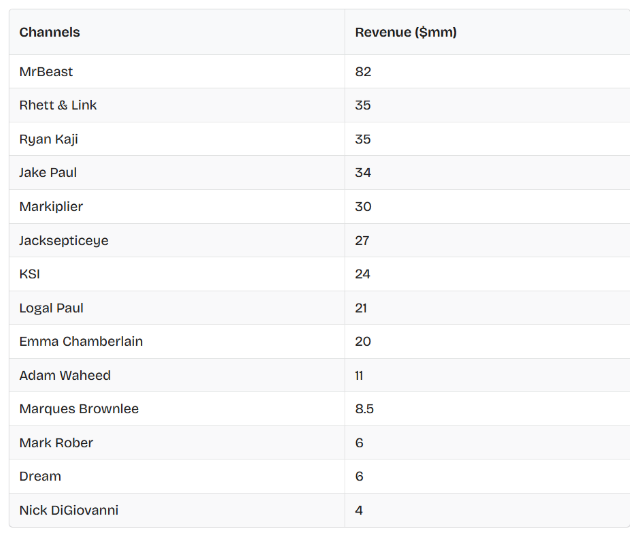Click the Revenue ($mm) column header

click(406, 32)
